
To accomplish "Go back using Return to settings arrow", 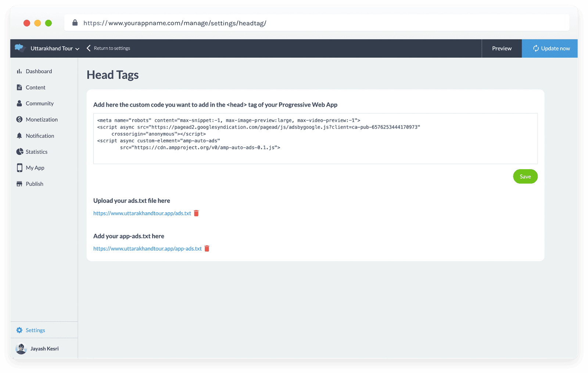I will click(x=89, y=48).
